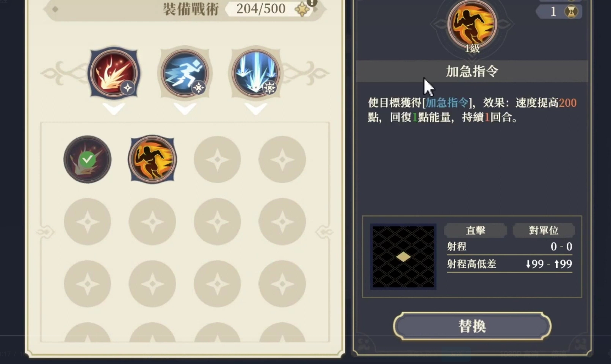Click the range grid preview thumbnail
Screen dimensions: 611x364
403,256
